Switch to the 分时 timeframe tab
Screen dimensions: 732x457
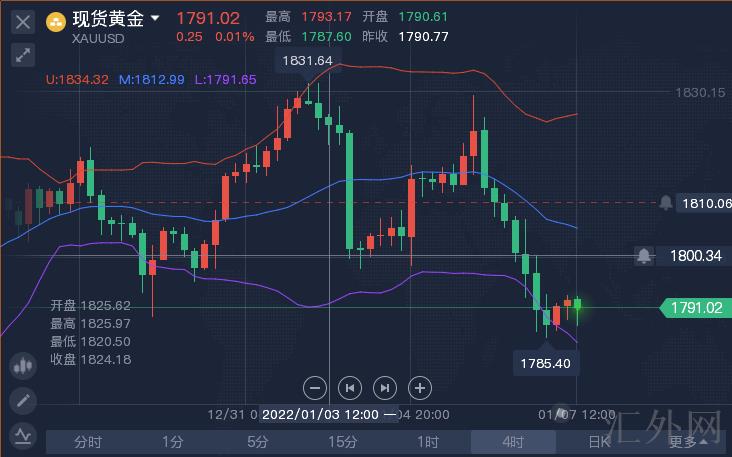coord(88,441)
